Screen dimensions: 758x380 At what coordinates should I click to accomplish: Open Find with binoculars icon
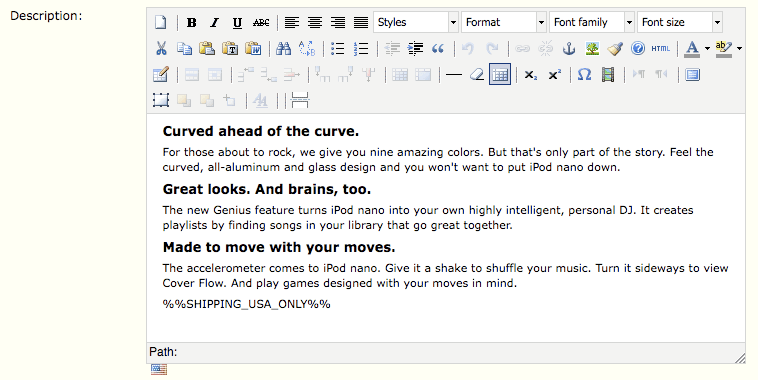point(284,48)
